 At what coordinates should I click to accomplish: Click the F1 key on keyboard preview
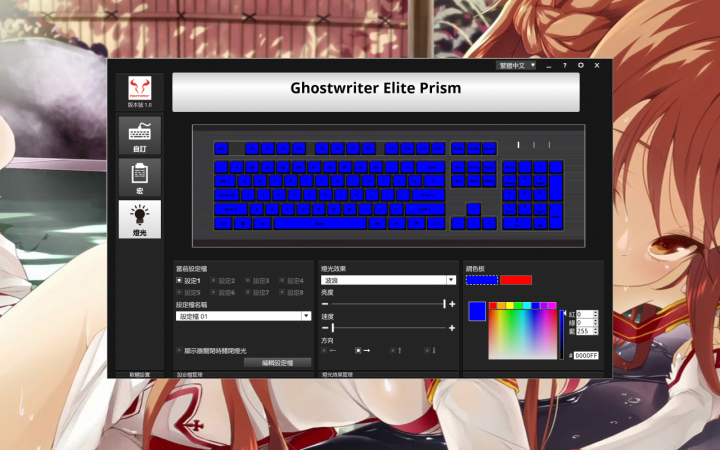click(x=252, y=148)
